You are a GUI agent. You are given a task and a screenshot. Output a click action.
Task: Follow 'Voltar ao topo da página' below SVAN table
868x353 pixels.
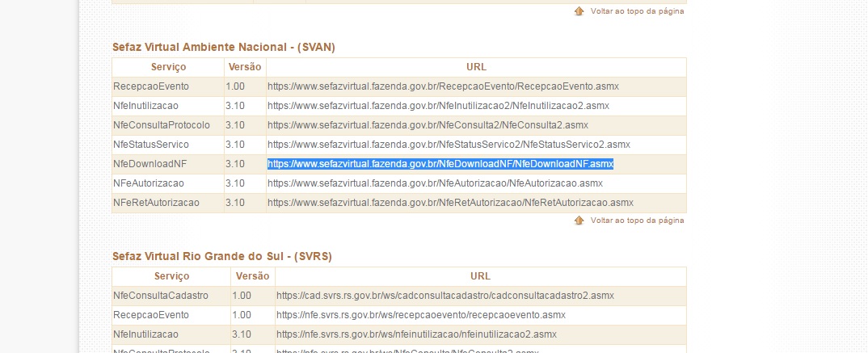[637, 221]
